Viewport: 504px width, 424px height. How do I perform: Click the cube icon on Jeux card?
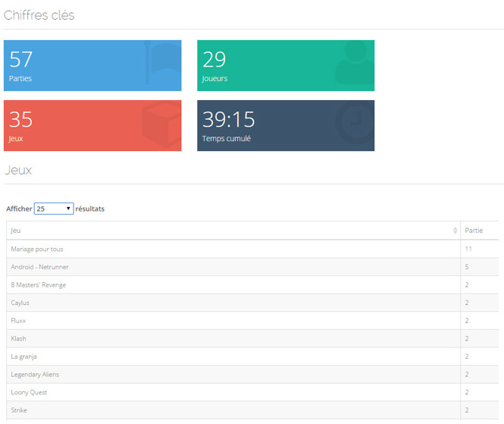click(161, 124)
